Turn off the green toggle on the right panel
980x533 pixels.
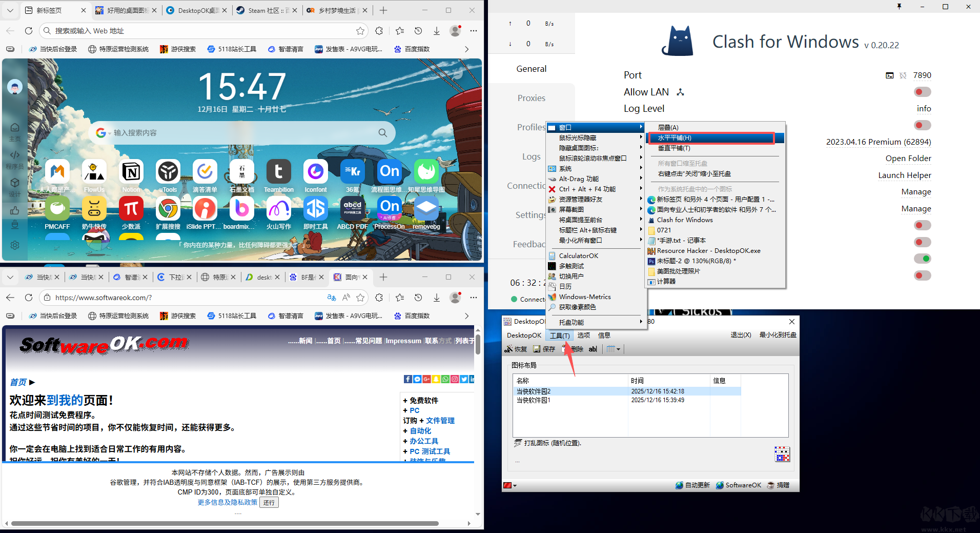922,259
